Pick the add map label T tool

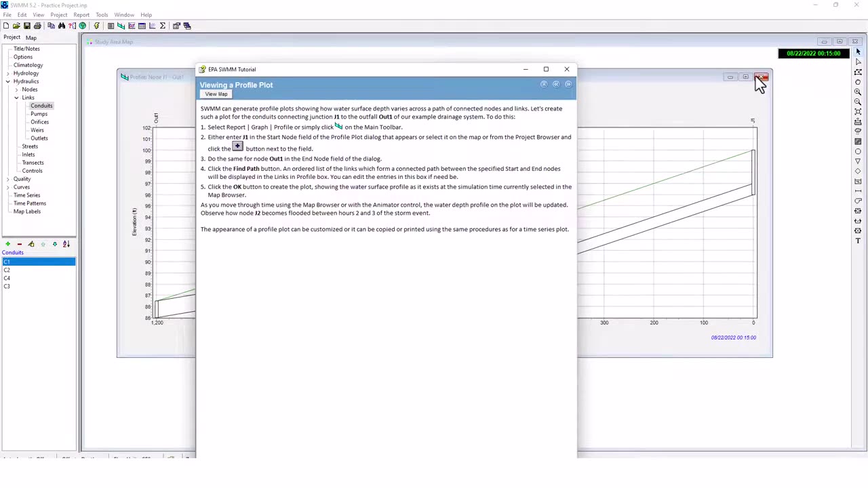coord(858,241)
